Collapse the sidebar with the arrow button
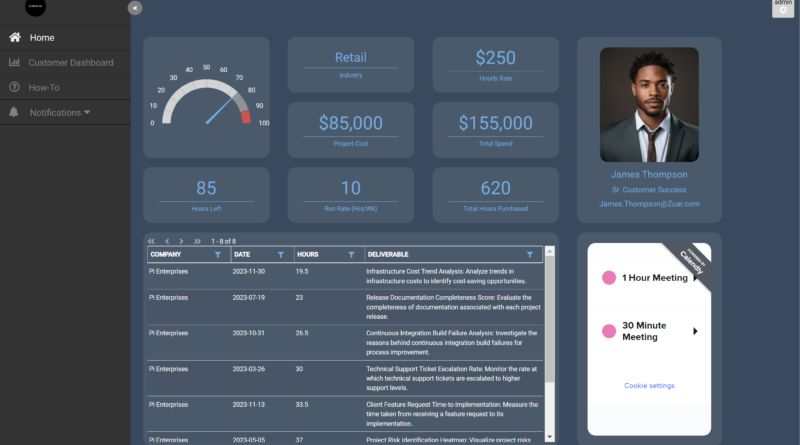 click(135, 8)
